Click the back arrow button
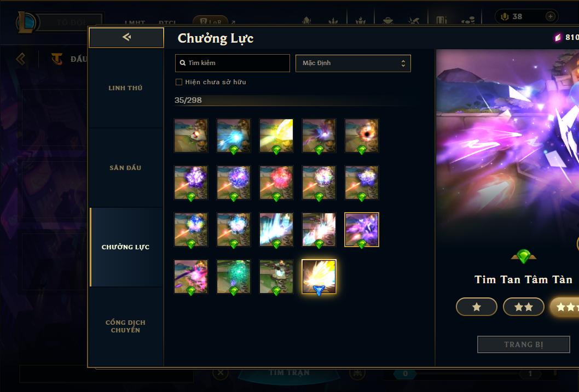This screenshot has height=392, width=579. tap(126, 37)
